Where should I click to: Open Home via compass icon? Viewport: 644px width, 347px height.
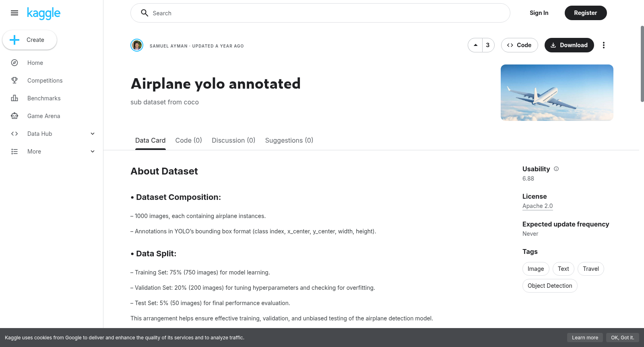(14, 63)
